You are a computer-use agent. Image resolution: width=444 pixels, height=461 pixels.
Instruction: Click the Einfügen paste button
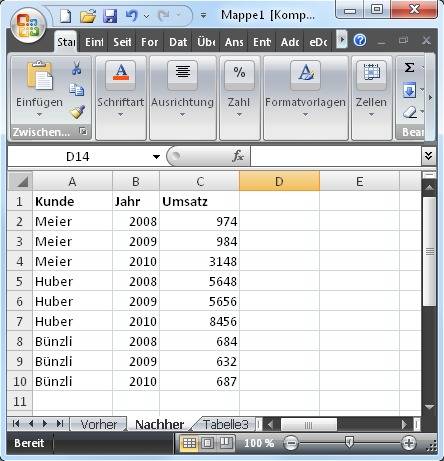[x=39, y=89]
